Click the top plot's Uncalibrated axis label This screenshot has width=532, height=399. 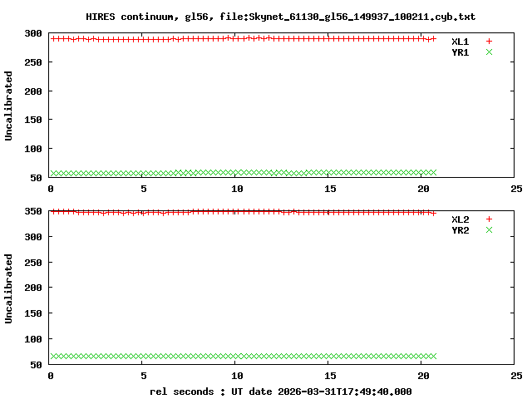click(8, 106)
